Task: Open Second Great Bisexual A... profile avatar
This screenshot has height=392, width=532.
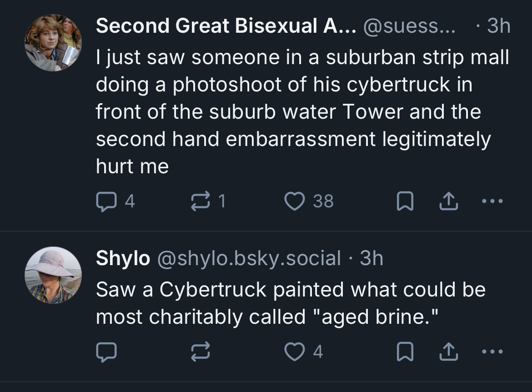Action: click(53, 43)
